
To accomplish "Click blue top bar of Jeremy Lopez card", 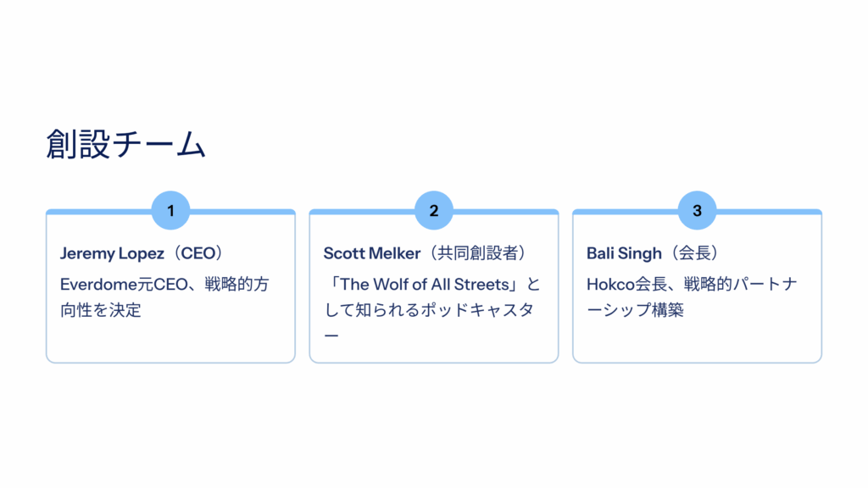I will 93,212.
